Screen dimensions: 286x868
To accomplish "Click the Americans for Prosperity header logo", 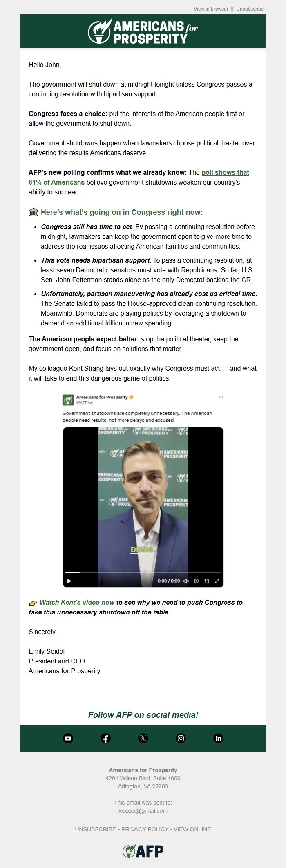I will (143, 31).
